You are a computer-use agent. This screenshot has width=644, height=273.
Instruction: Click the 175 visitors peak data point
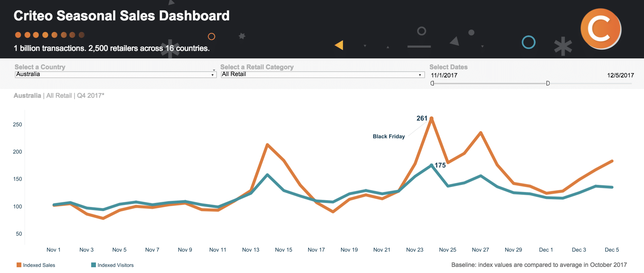point(431,165)
